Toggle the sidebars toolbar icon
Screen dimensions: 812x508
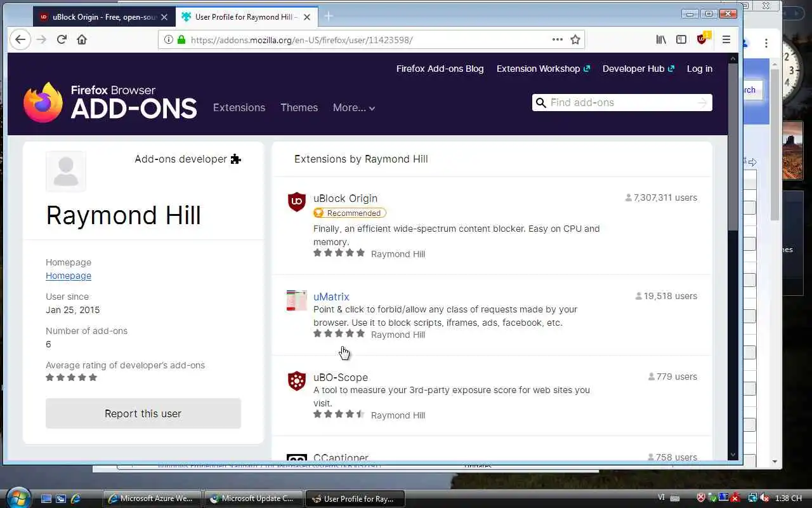click(681, 39)
